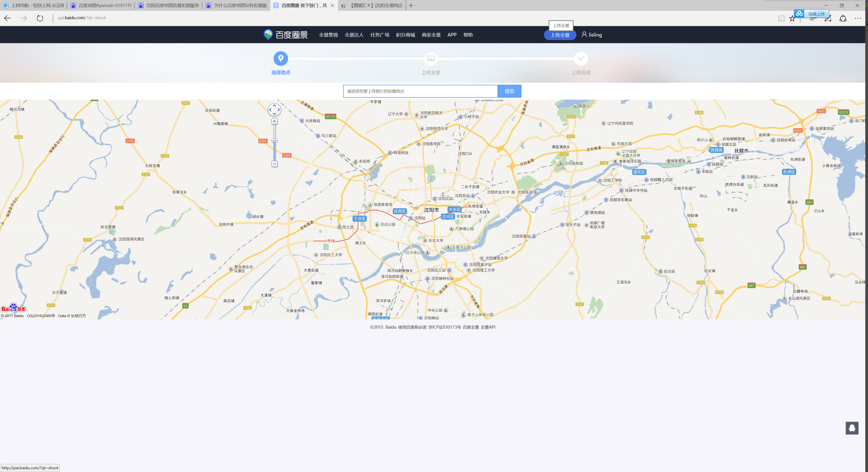Click the 铁西区 district marker
This screenshot has width=868, height=472.
point(400,211)
